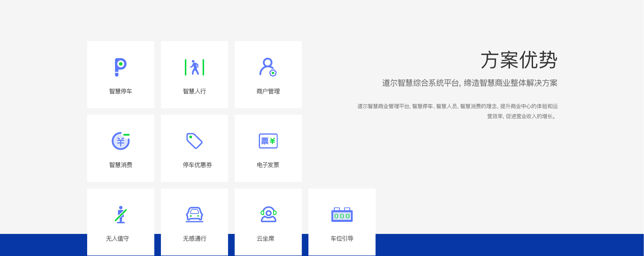Click the paragraph line ending 促进营业收入的增长

[522, 116]
